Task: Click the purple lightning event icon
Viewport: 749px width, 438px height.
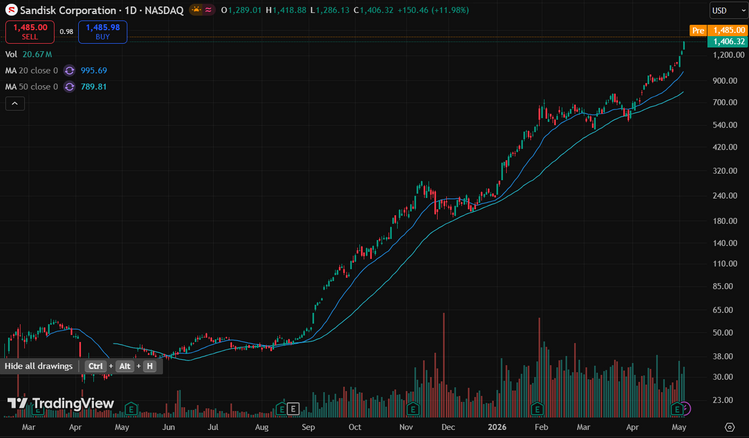Action: click(x=685, y=409)
